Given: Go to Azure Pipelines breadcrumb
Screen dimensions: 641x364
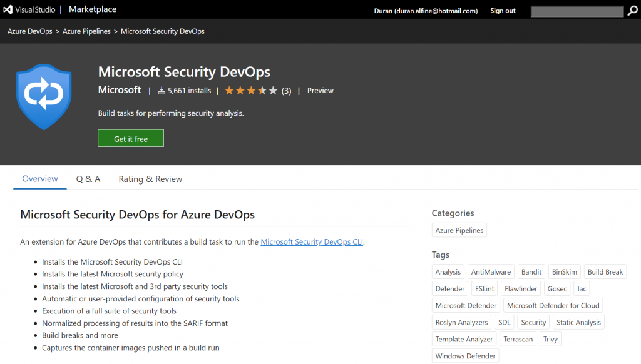Looking at the screenshot, I should click(86, 31).
